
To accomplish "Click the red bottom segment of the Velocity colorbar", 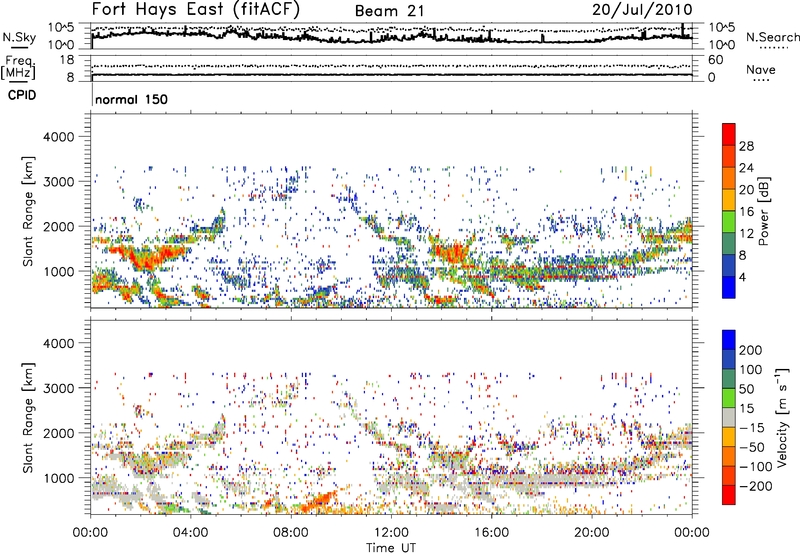I will [729, 495].
